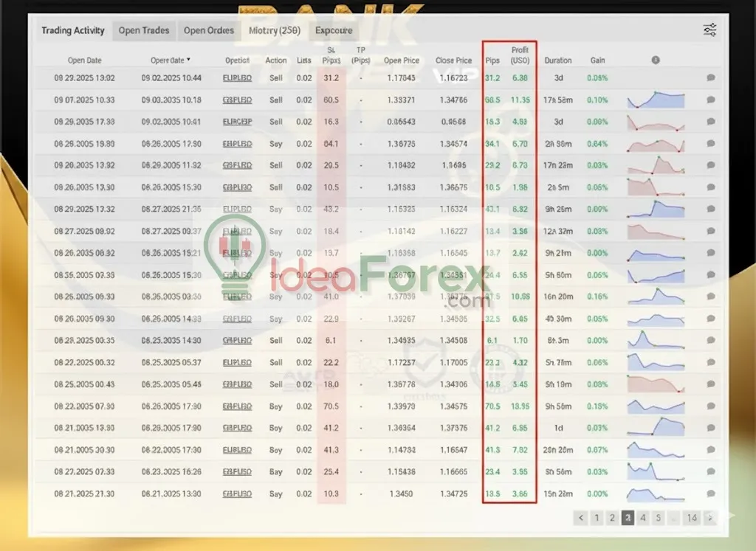The width and height of the screenshot is (756, 551).
Task: Click the previous page chevron arrow
Action: (x=581, y=518)
